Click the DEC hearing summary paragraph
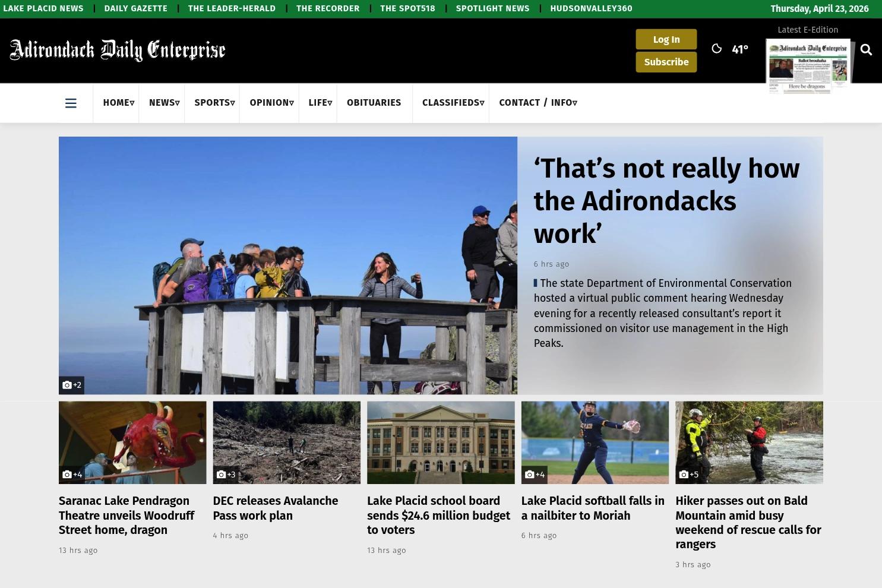Viewport: 882px width, 588px height. [x=662, y=313]
